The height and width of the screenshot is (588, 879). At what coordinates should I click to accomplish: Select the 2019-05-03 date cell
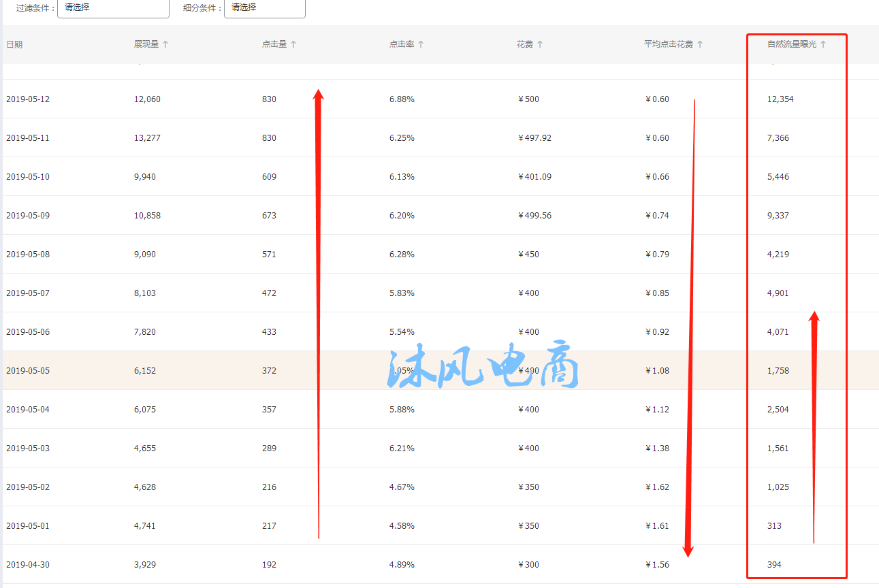[x=28, y=448]
